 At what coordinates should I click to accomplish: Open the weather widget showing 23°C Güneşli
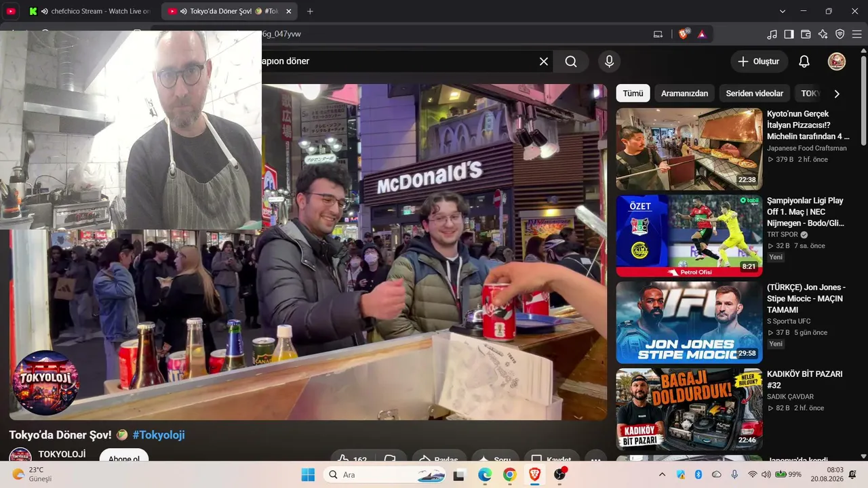tap(32, 474)
